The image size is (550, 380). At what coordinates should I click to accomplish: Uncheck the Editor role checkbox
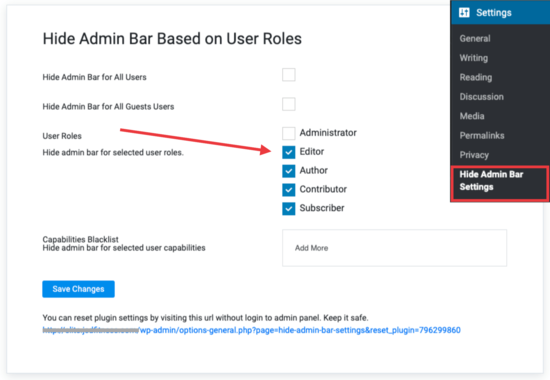point(289,152)
